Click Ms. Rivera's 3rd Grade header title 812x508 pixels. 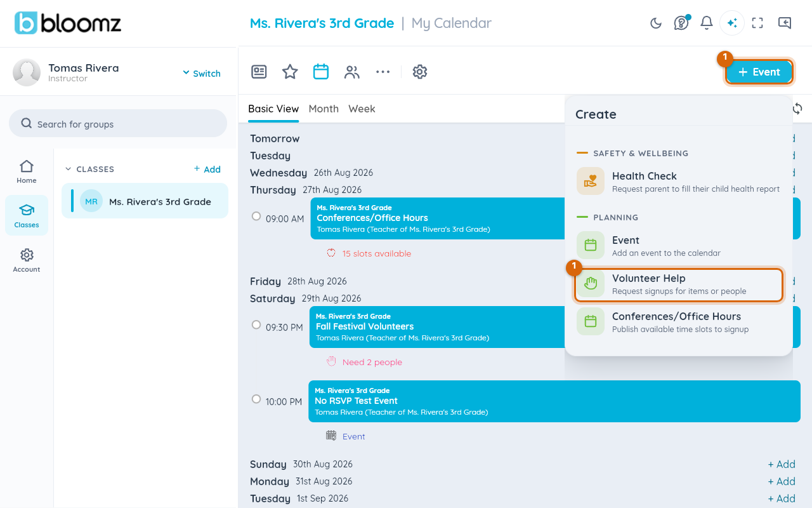[322, 23]
